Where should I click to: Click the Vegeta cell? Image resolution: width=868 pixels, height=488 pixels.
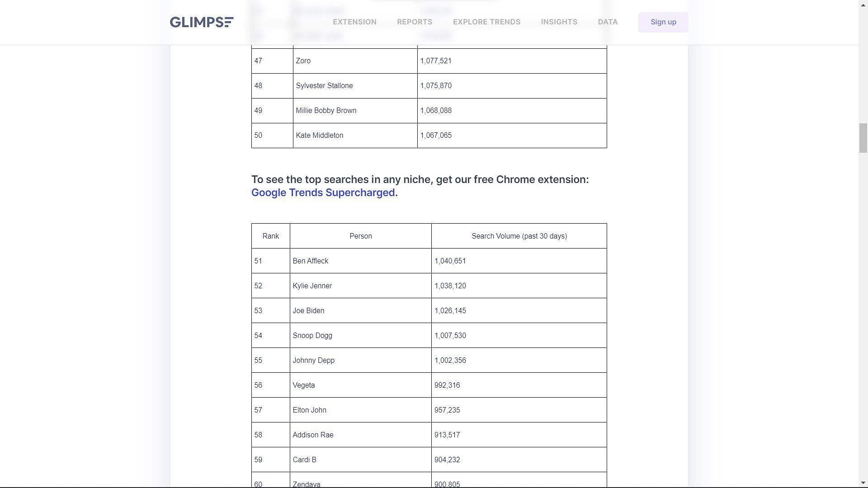tap(361, 385)
